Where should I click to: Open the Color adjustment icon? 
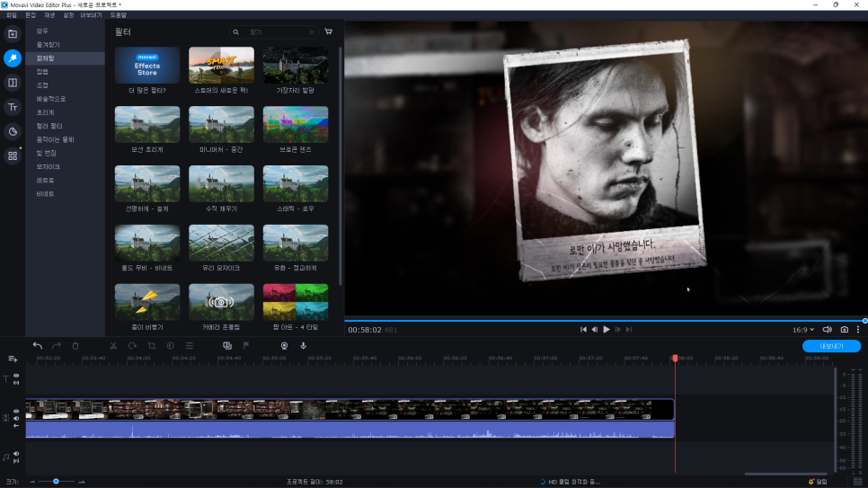171,346
